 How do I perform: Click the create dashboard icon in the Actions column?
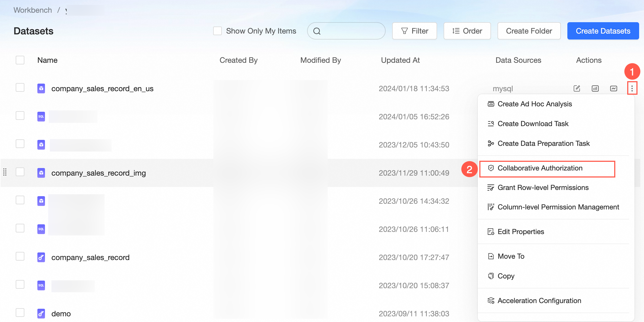point(595,88)
